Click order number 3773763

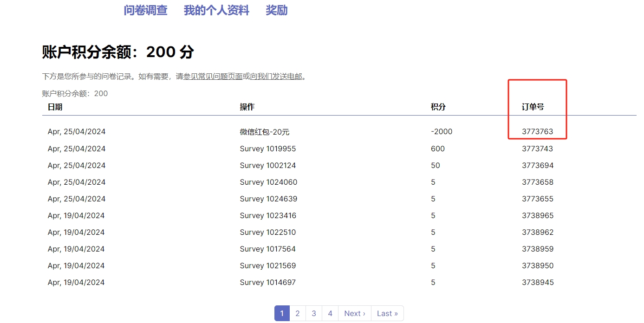coord(538,131)
